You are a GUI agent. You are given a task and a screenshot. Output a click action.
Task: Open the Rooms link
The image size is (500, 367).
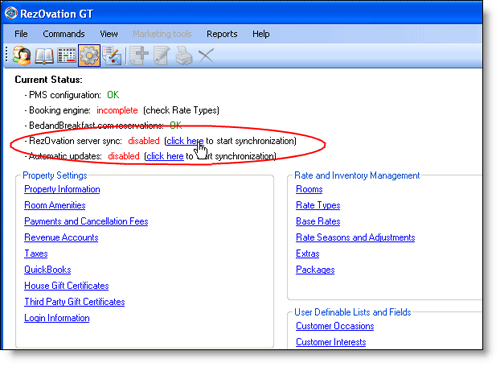[309, 189]
